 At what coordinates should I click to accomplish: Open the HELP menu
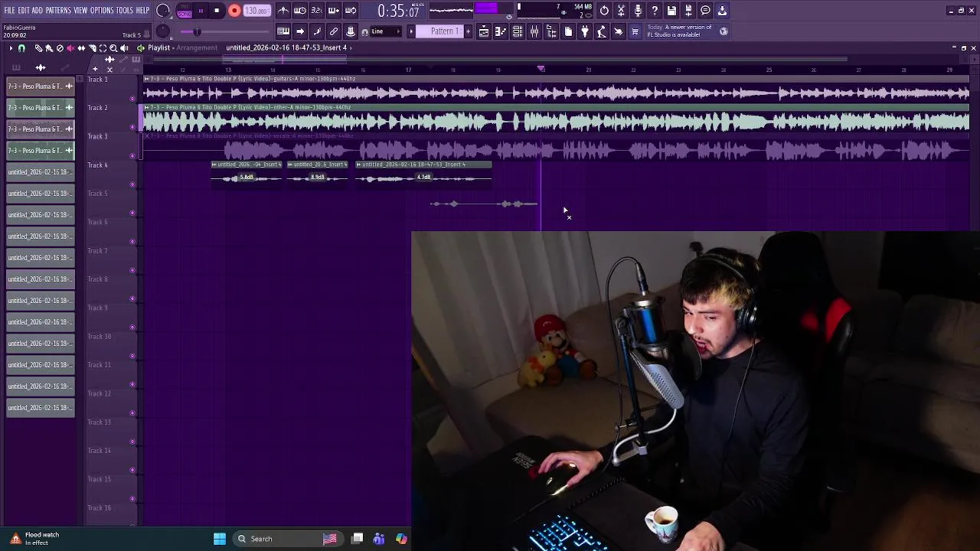click(143, 11)
